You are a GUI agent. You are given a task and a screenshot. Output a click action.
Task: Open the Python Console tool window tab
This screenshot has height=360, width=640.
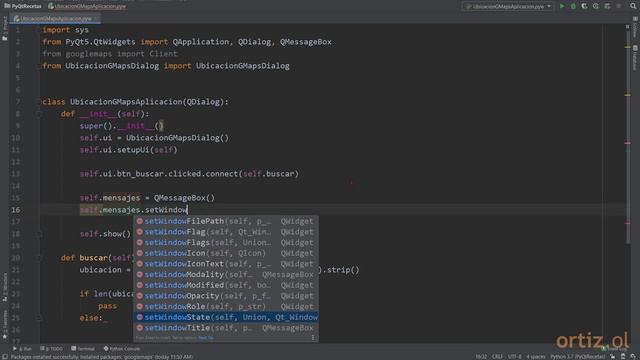[x=122, y=349]
